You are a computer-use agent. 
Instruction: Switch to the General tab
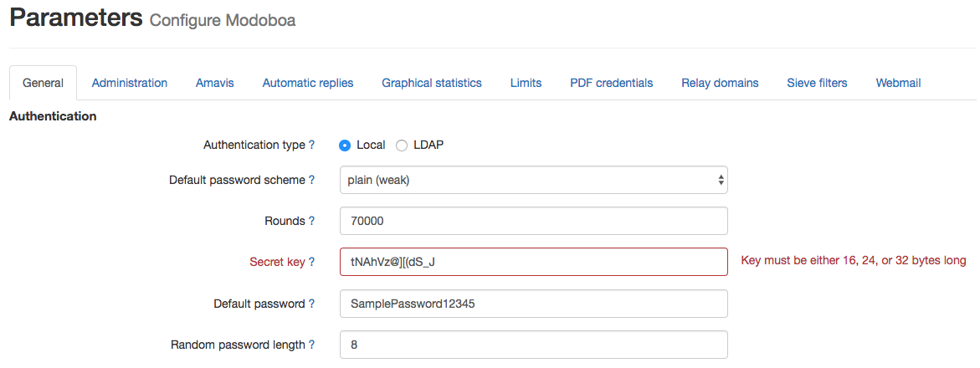coord(44,83)
